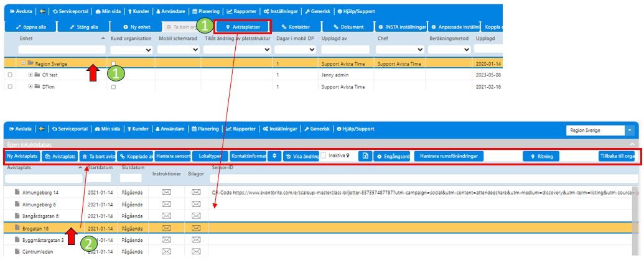
Task: Open Beräkningsmetod filter dropdown
Action: point(449,50)
